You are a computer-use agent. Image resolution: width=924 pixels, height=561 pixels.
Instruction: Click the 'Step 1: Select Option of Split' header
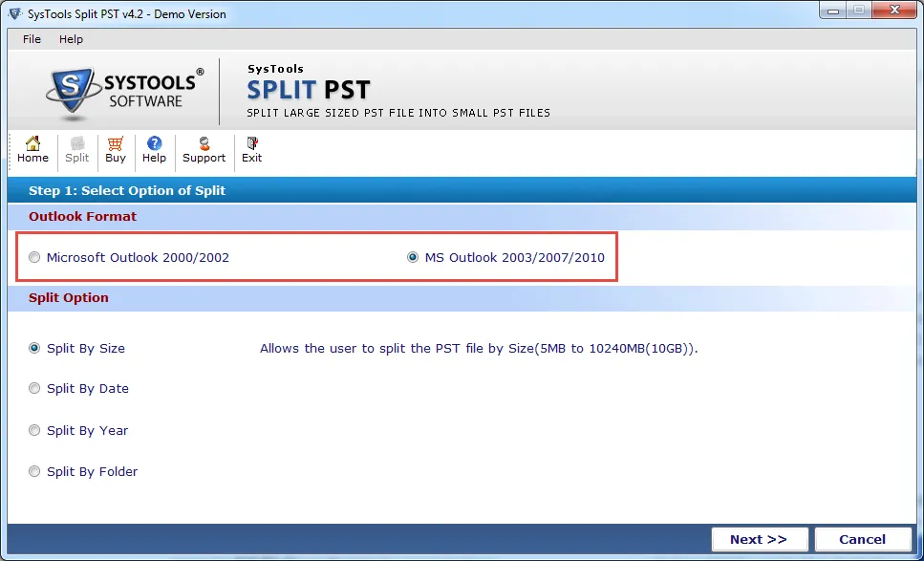point(127,190)
